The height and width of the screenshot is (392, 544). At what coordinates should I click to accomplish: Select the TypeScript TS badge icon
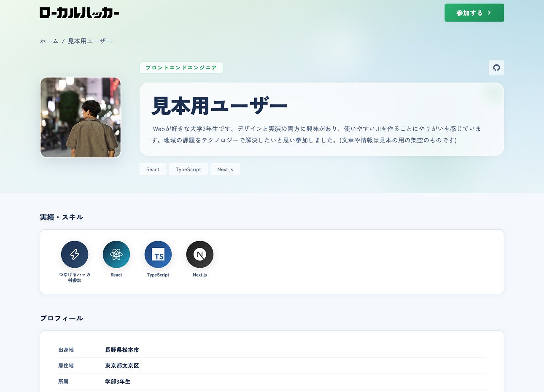(158, 254)
